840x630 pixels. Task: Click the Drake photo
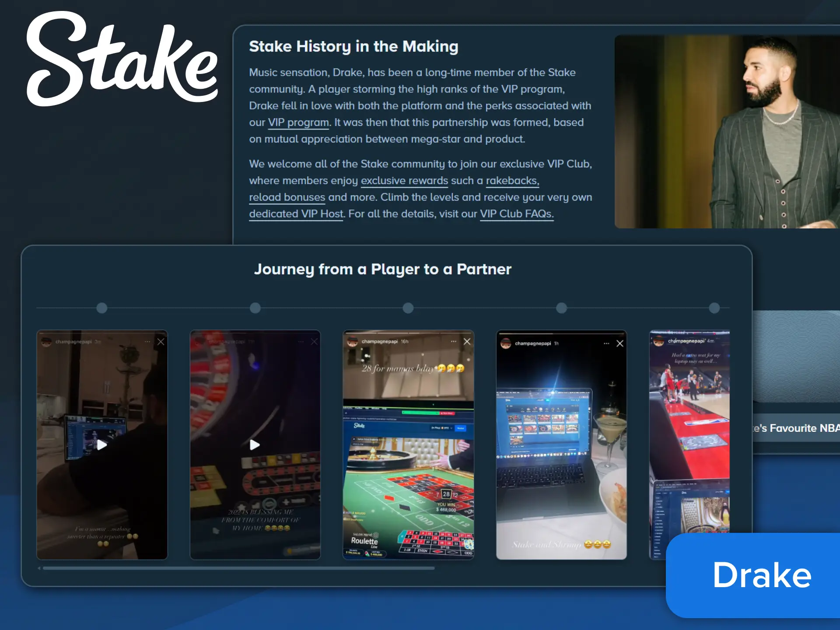pos(727,132)
